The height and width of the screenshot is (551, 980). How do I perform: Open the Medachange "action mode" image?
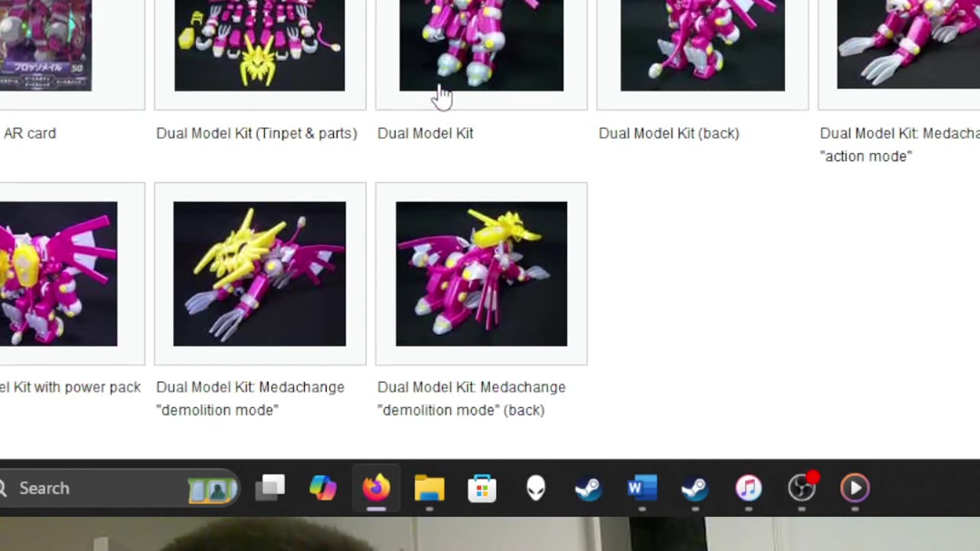click(x=908, y=44)
